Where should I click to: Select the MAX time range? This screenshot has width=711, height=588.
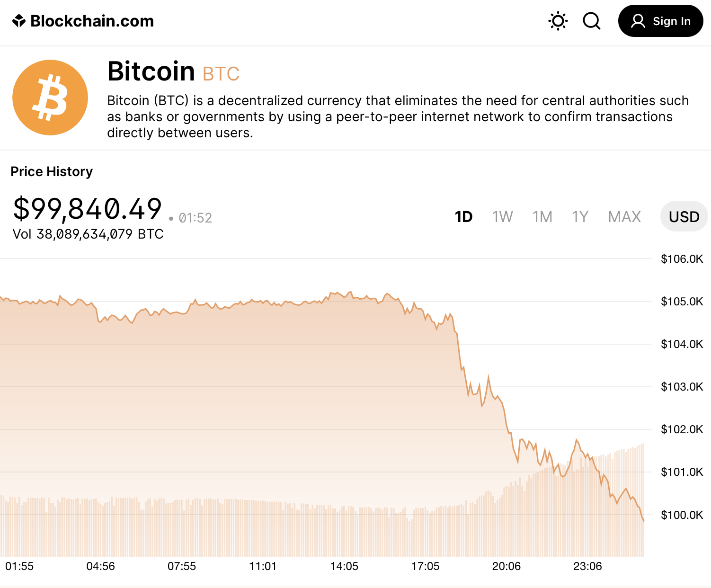624,217
